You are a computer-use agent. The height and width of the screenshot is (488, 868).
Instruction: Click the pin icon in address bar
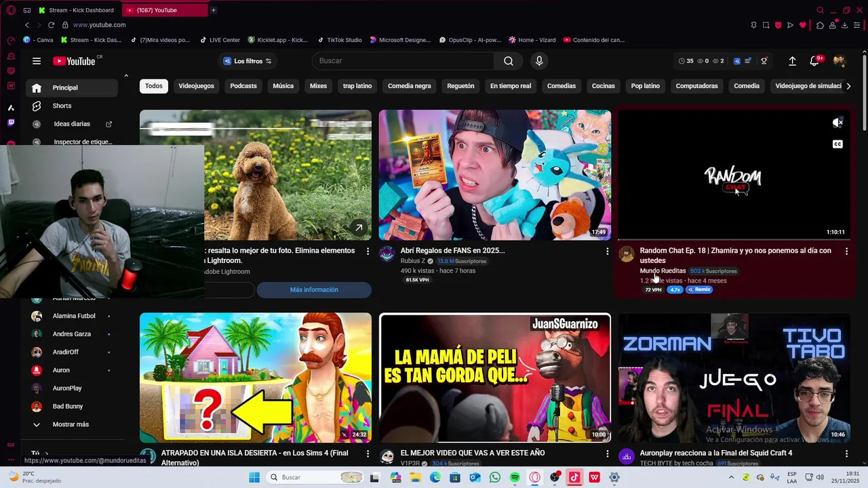(753, 25)
